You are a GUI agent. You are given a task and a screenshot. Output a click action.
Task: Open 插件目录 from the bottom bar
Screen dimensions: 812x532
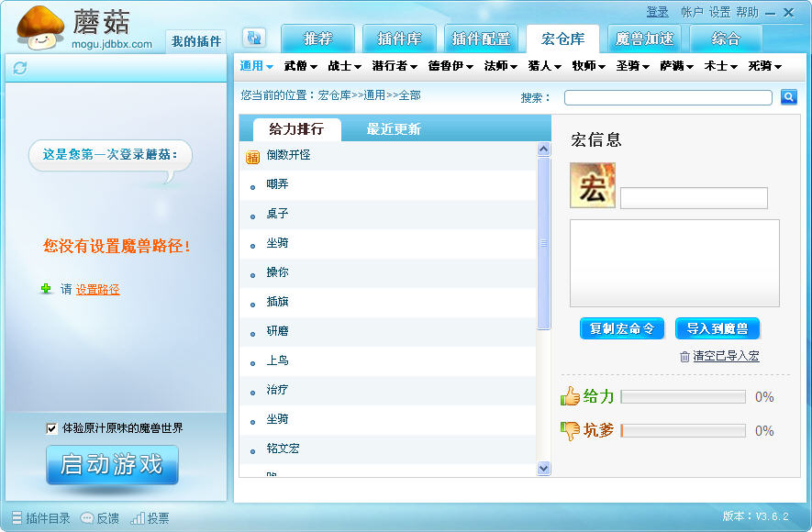[x=41, y=518]
